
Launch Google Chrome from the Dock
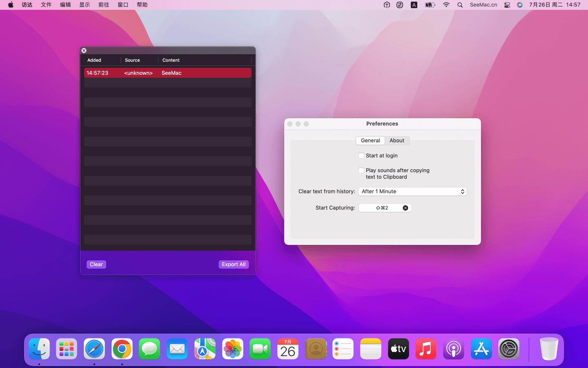click(x=122, y=349)
